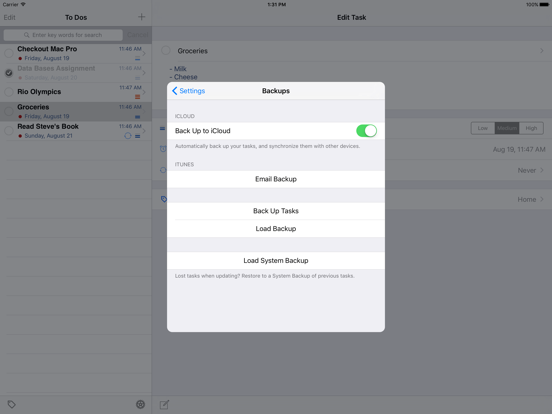Open the chevron on Read Steve's Book row
Image resolution: width=552 pixels, height=414 pixels.
click(144, 131)
